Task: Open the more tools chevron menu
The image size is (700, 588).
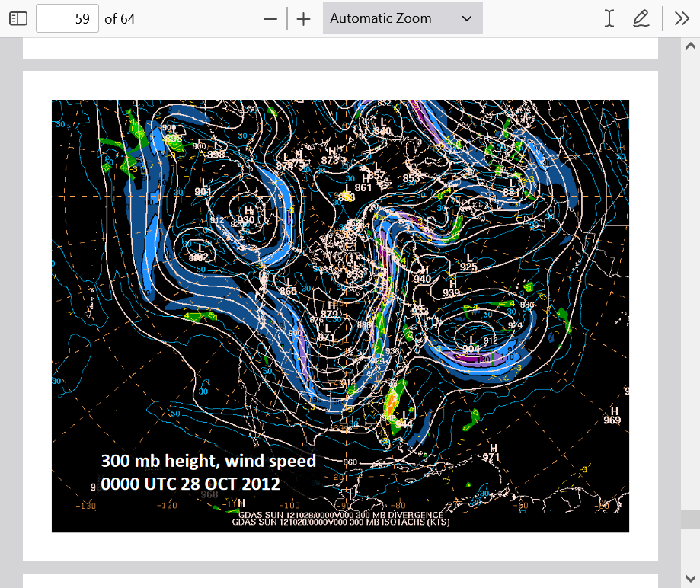Action: 682,19
